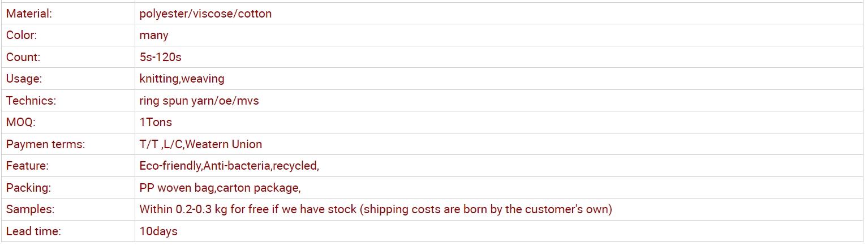Click the ring spun yarn/oe/mvs cell
Viewport: 868px width, 246px height.
(199, 101)
